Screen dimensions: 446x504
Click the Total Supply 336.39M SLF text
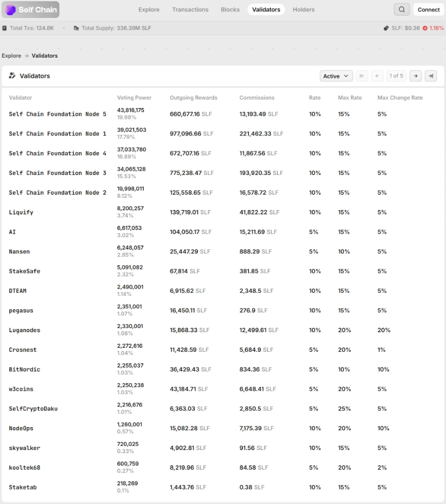(116, 28)
